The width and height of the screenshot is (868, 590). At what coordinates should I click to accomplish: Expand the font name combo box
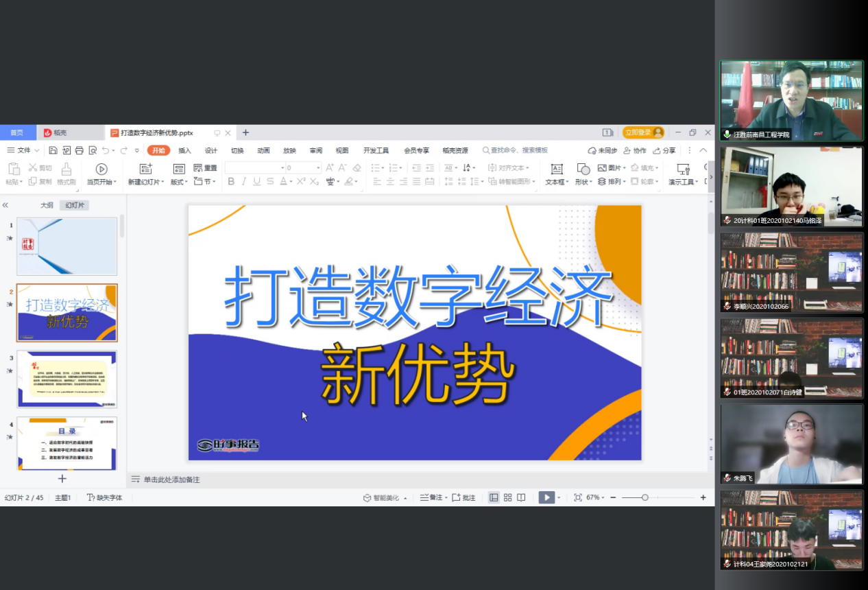coord(282,168)
